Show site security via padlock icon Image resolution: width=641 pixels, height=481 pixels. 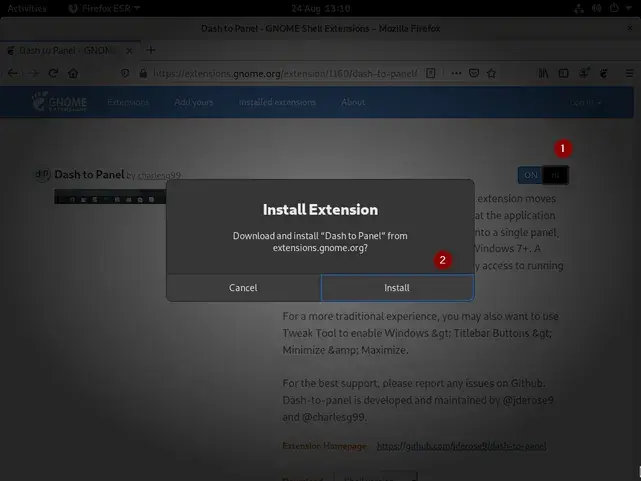tap(143, 73)
